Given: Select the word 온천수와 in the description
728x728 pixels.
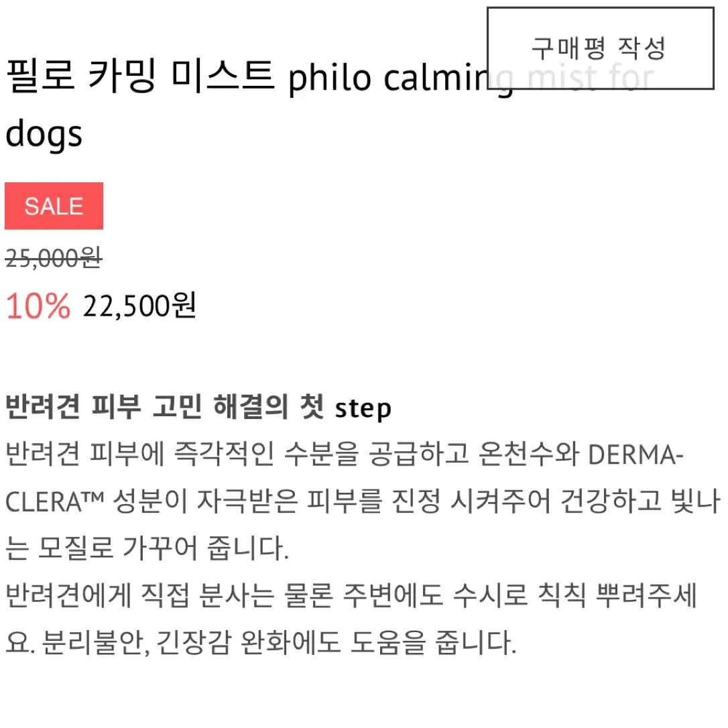Looking at the screenshot, I should pyautogui.click(x=528, y=454).
